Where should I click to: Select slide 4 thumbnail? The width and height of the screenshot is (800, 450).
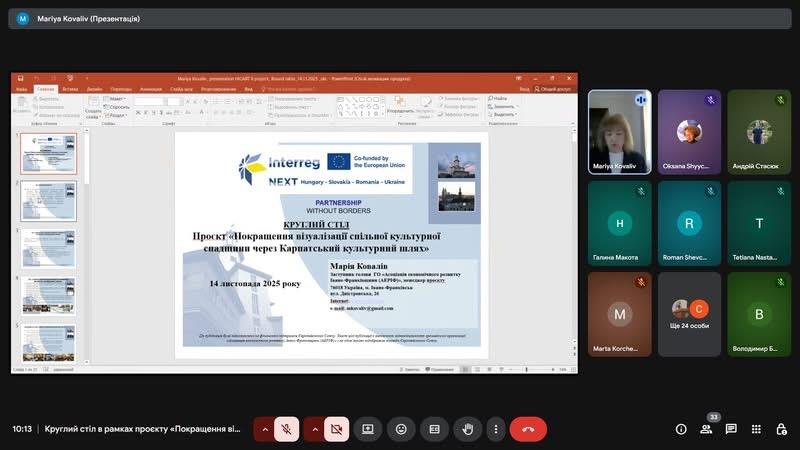pos(49,296)
